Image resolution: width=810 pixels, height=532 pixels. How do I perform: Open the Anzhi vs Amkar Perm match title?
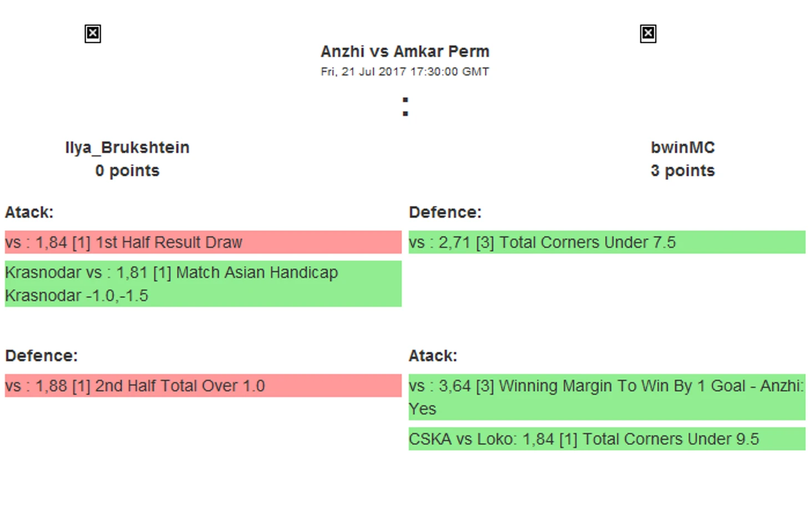click(x=405, y=52)
